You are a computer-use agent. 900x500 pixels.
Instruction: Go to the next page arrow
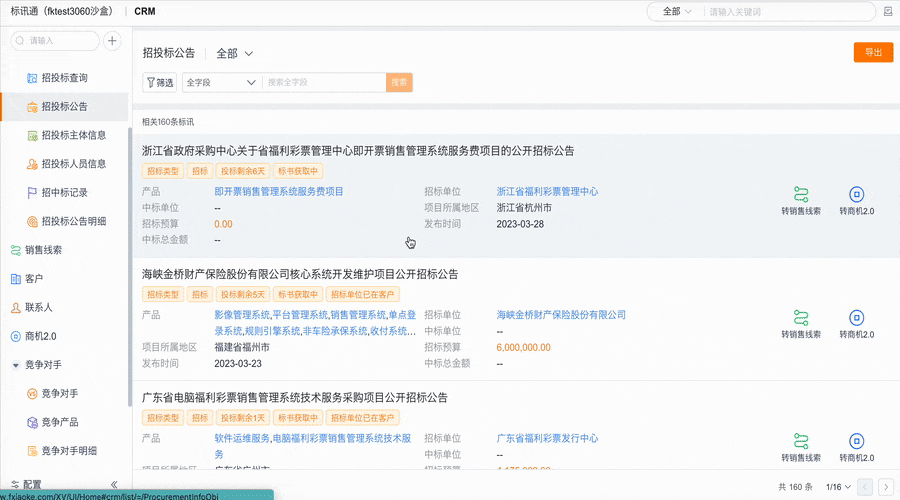[x=886, y=487]
